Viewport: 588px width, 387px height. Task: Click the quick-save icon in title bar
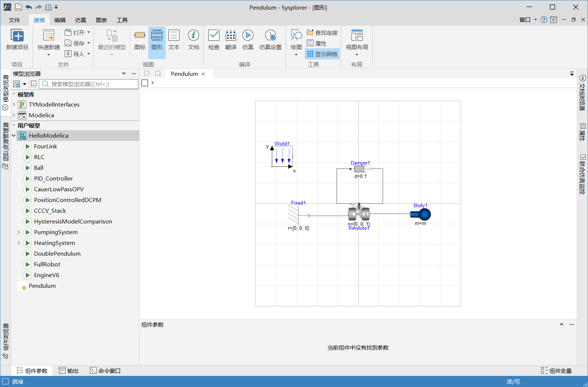point(19,7)
